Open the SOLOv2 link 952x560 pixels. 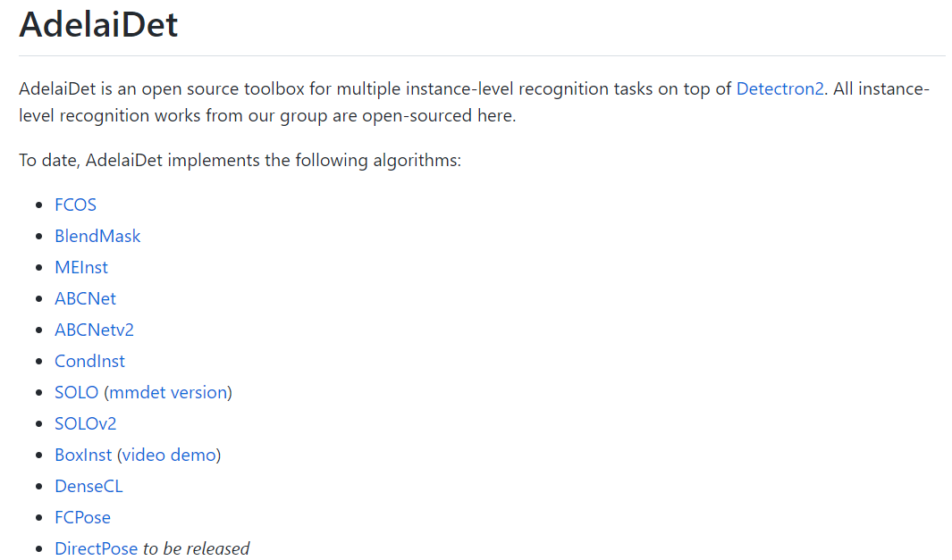(x=85, y=424)
